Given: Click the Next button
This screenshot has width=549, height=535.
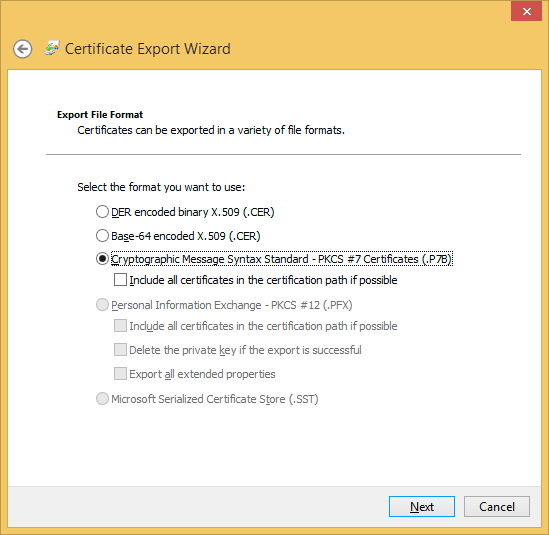Looking at the screenshot, I should point(422,506).
